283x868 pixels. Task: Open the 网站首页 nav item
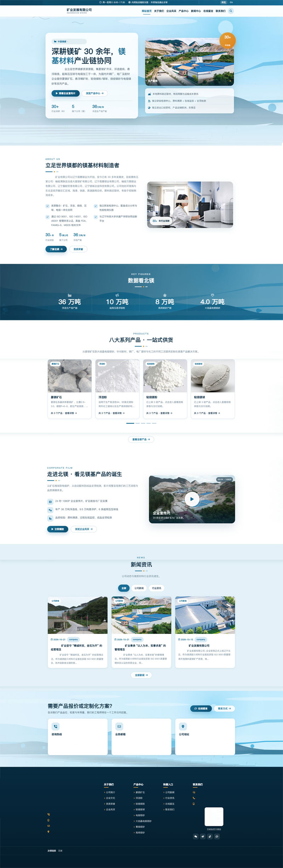click(147, 11)
